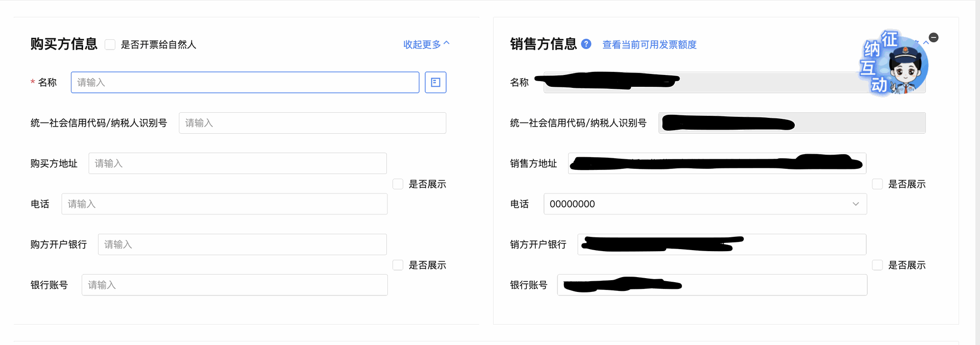Click the buyer 电话 input field
Image resolution: width=980 pixels, height=345 pixels.
click(224, 204)
